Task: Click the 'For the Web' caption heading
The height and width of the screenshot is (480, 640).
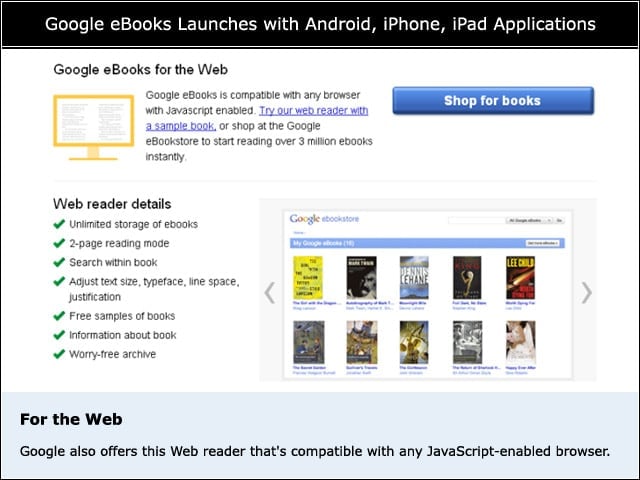Action: point(71,419)
